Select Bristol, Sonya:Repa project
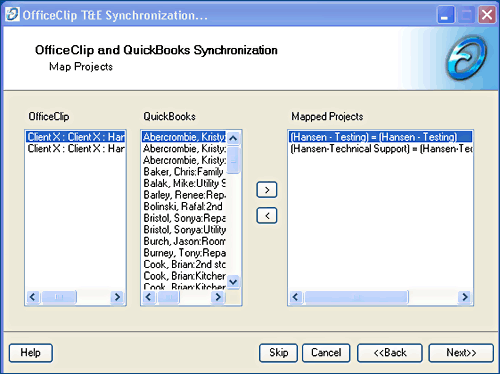The height and width of the screenshot is (374, 500). pyautogui.click(x=184, y=218)
